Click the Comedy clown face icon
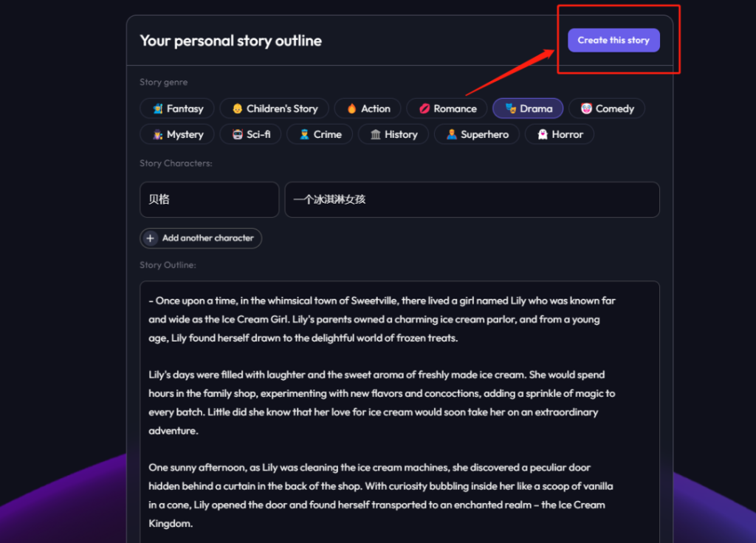Screen dimensions: 756x543 [x=586, y=109]
